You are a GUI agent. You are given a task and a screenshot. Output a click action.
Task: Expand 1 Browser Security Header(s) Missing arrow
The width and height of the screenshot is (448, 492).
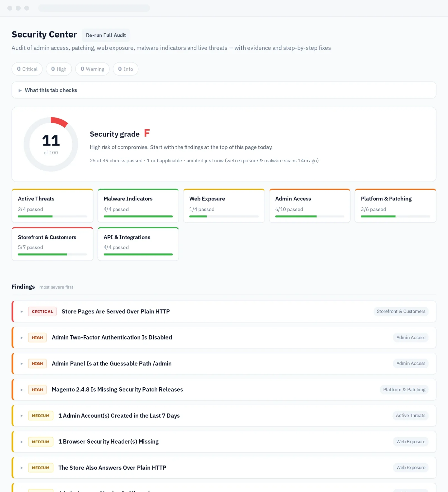22,442
